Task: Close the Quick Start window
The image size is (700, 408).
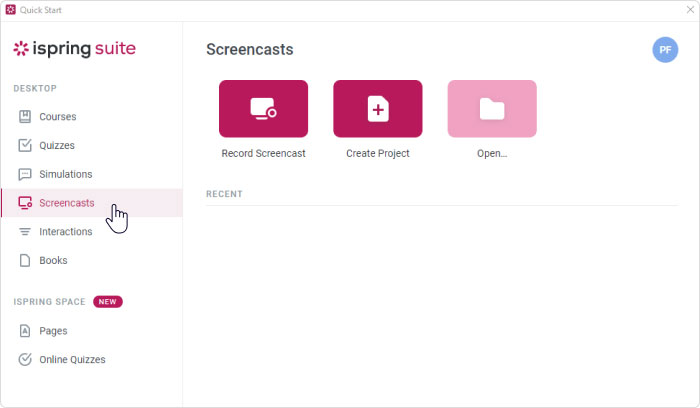Action: (689, 9)
